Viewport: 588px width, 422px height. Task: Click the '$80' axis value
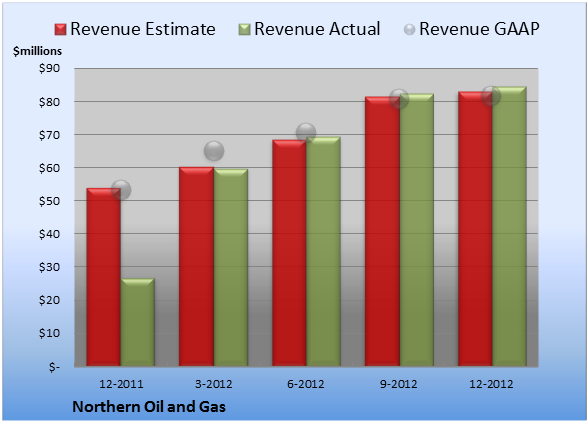49,102
